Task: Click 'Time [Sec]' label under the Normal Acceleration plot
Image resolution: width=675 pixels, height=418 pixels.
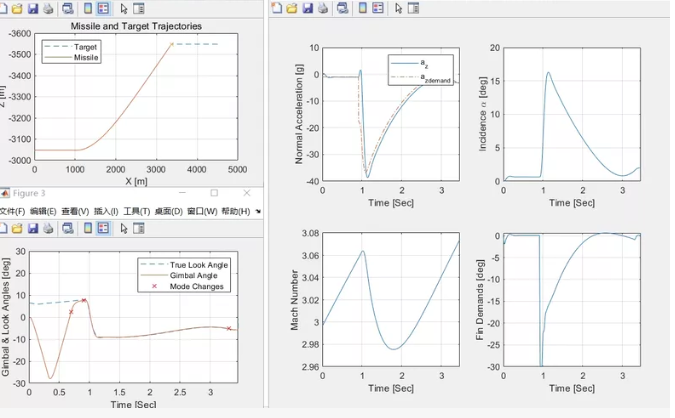Action: pos(391,203)
